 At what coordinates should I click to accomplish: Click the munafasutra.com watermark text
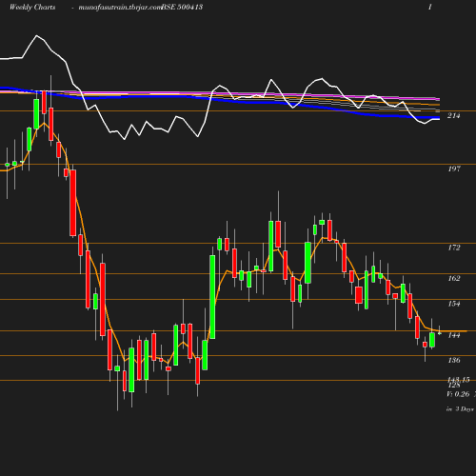120,8
